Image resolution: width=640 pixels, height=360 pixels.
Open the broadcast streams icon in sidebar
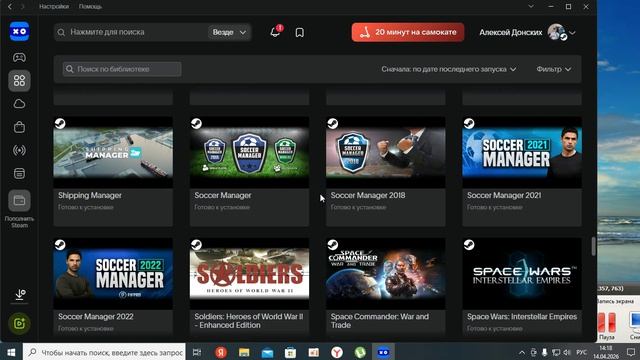click(x=19, y=150)
